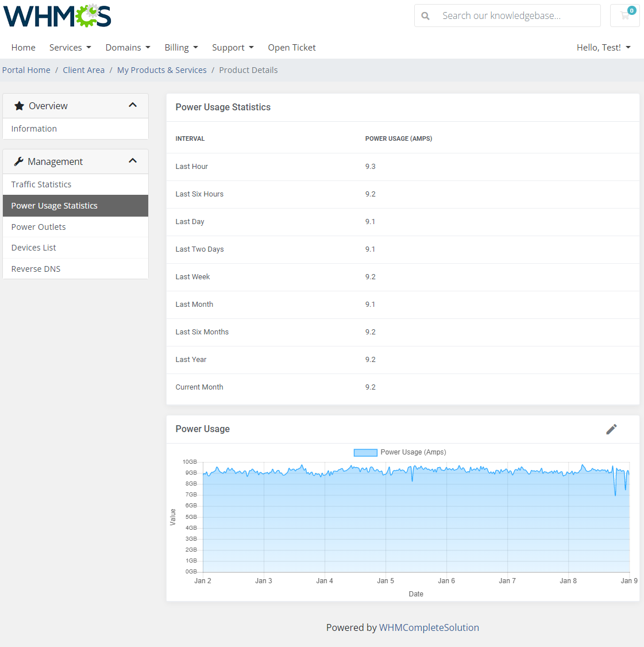Viewport: 644px width, 647px height.
Task: Click the Jan 5 label on chart axis
Action: point(385,581)
